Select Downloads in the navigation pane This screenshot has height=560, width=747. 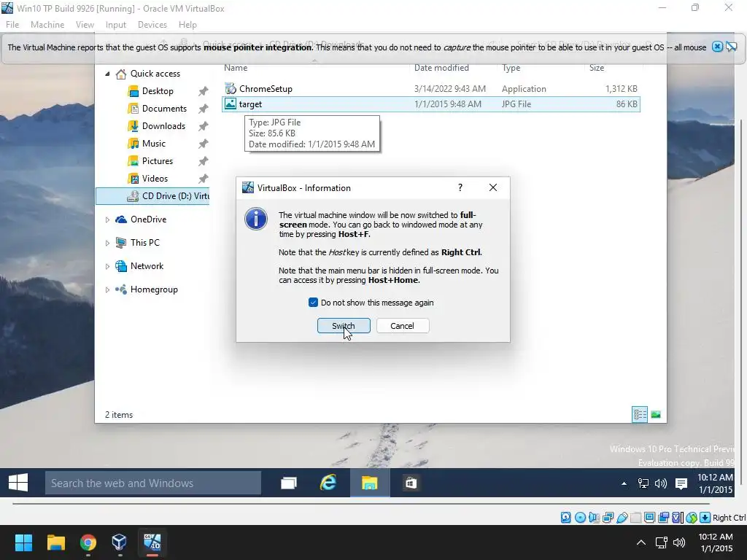(x=163, y=126)
